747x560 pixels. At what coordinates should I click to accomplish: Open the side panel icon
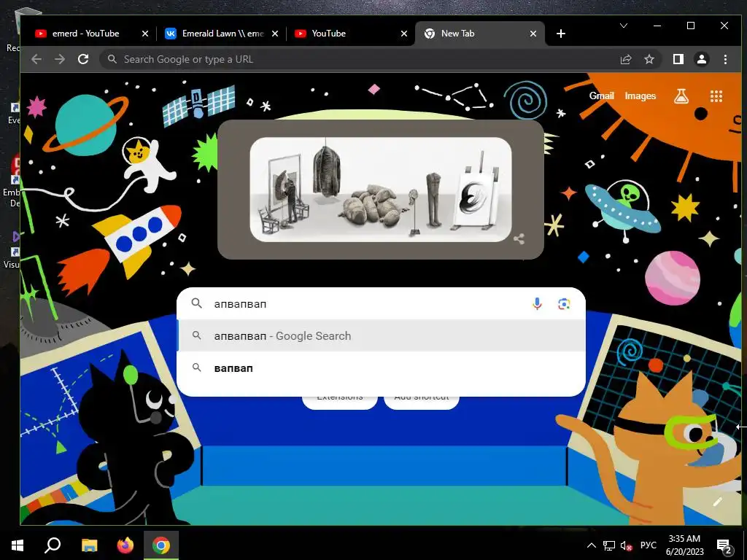(x=678, y=59)
